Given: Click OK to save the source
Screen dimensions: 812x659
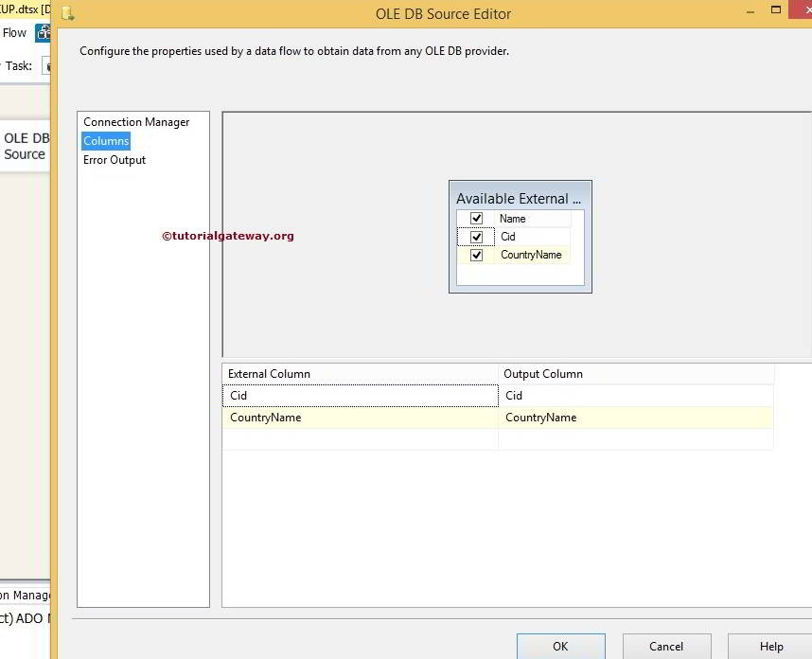Looking at the screenshot, I should pyautogui.click(x=561, y=646).
